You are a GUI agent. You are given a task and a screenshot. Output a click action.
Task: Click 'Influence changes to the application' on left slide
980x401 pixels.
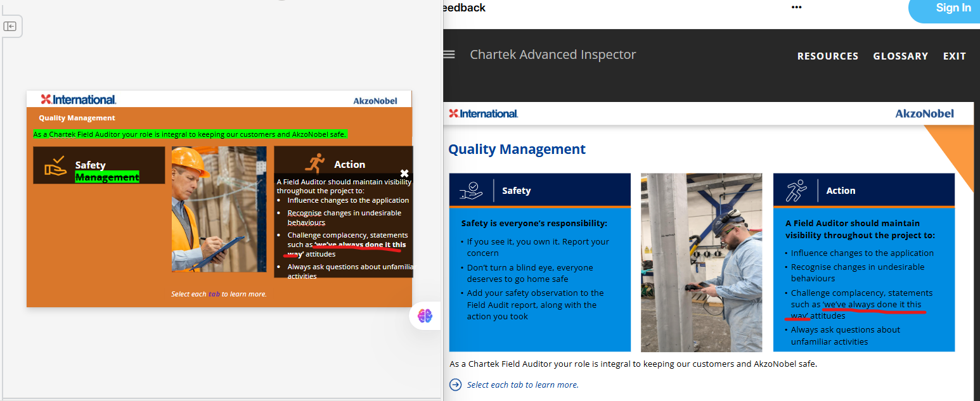click(x=348, y=200)
